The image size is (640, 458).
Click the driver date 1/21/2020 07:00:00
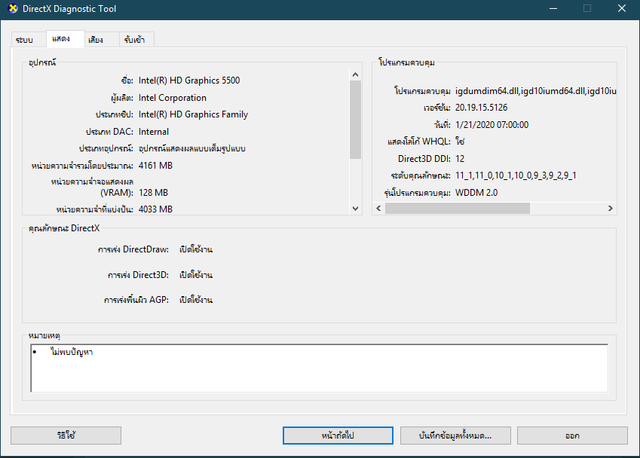pos(492,125)
